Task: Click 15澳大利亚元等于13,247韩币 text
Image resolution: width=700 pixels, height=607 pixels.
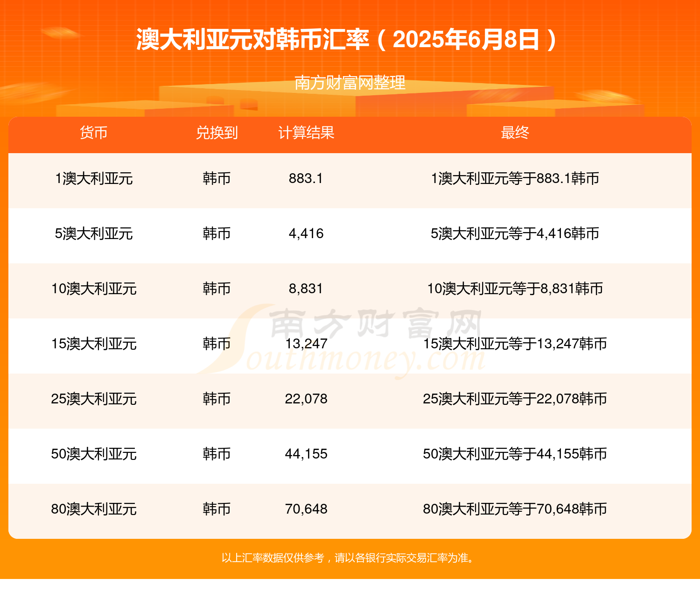Action: (x=515, y=344)
